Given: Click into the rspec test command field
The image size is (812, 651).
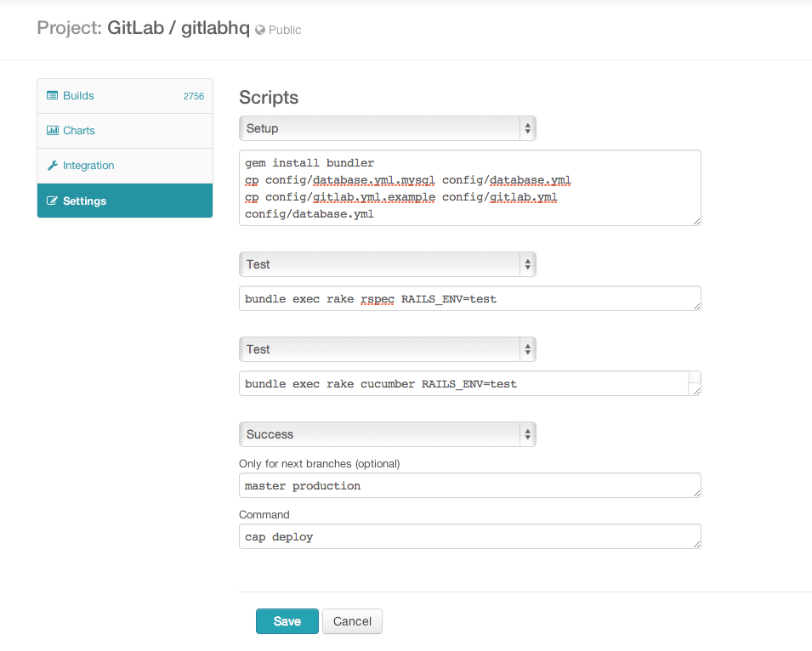Looking at the screenshot, I should [469, 298].
